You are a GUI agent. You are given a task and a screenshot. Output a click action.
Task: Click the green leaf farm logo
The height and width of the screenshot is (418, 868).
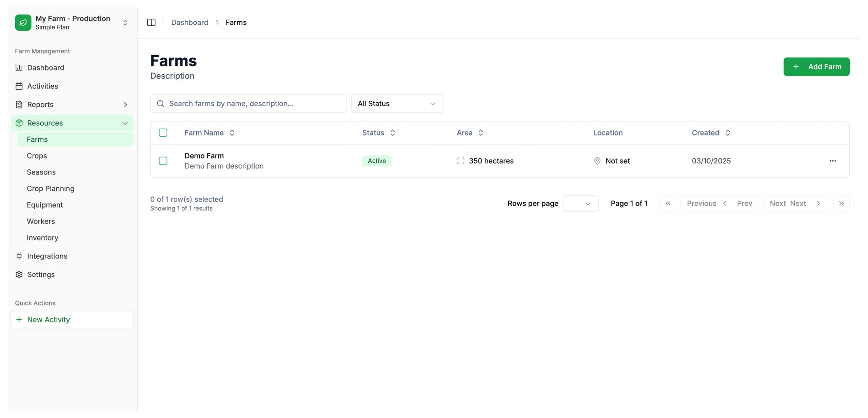tap(23, 22)
